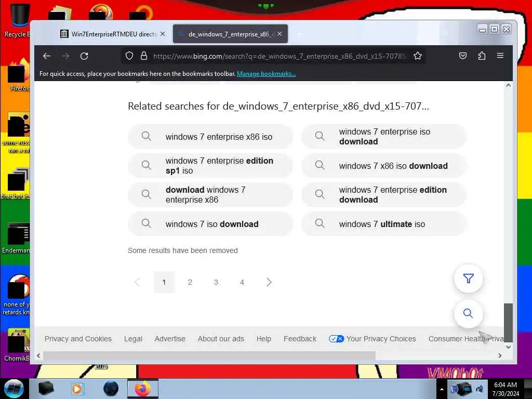
Task: Click horizontal scrollbar right arrow
Action: pos(500,355)
